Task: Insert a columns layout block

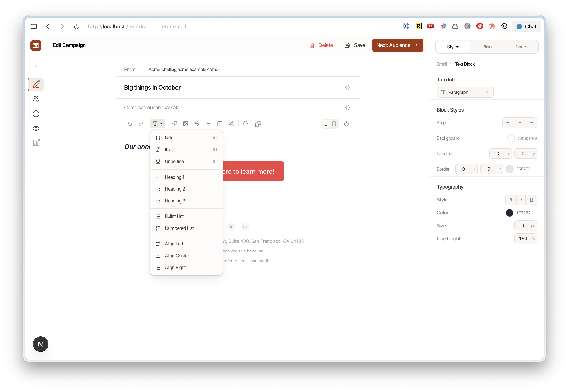Action: pos(220,124)
